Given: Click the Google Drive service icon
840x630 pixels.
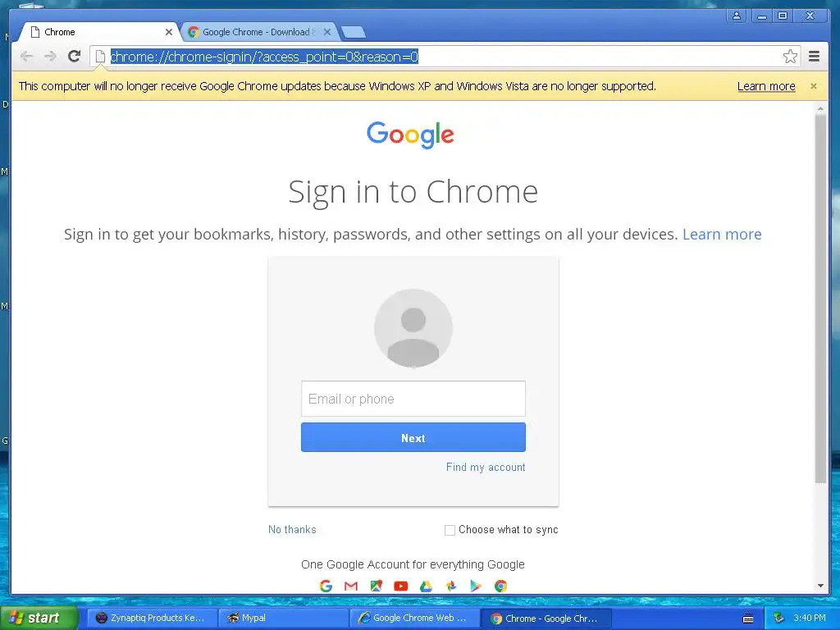Looking at the screenshot, I should [x=426, y=586].
